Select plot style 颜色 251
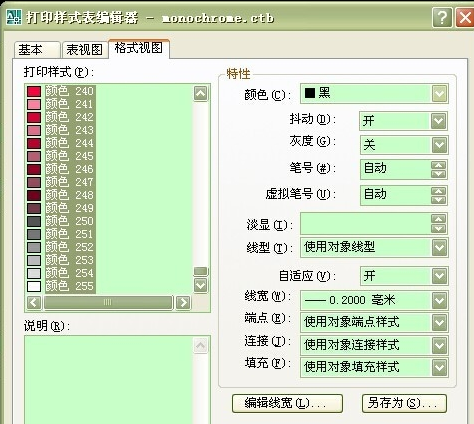Screen dimensions: 474x424 (69, 234)
